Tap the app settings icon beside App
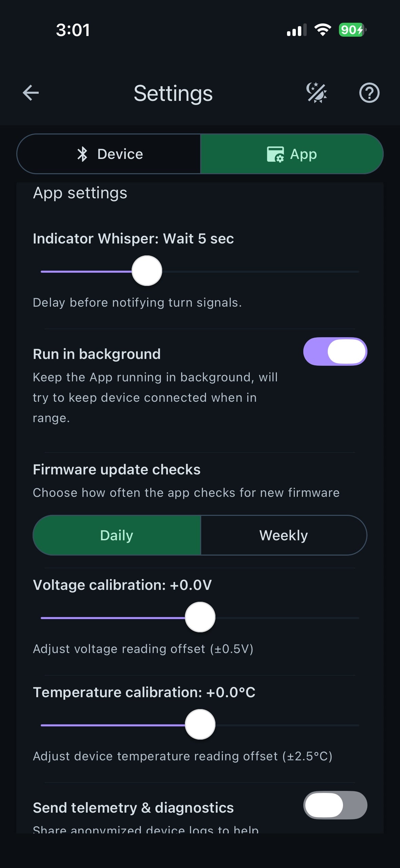The width and height of the screenshot is (400, 868). coord(275,154)
